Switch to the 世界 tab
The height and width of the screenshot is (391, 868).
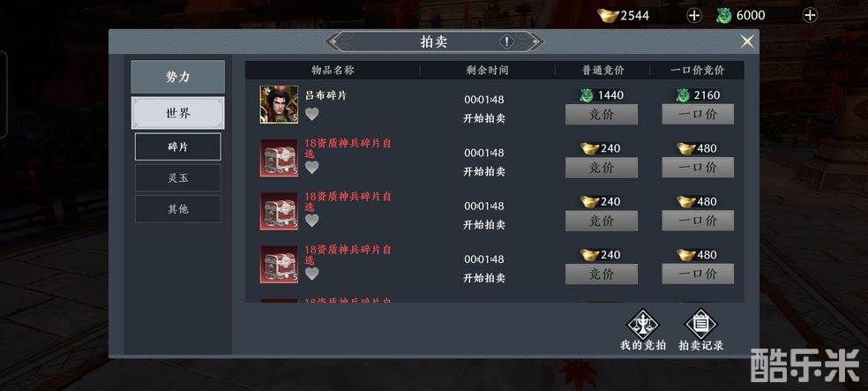177,113
